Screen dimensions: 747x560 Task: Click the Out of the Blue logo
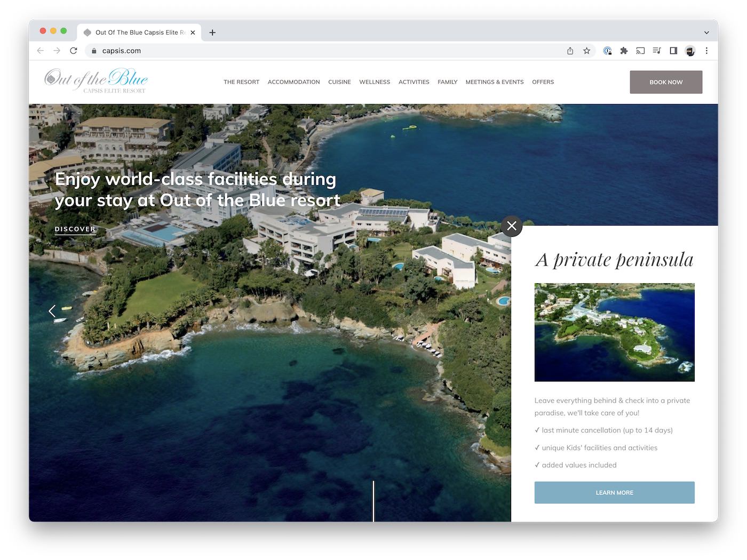[x=96, y=81]
